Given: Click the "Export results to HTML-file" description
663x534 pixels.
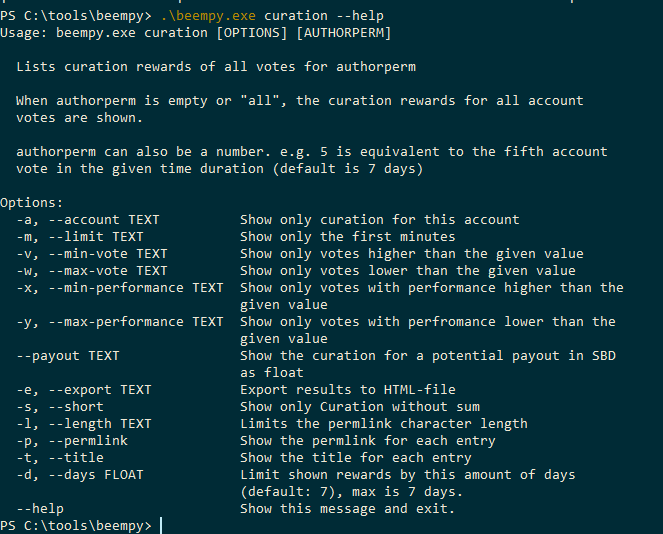Looking at the screenshot, I should click(x=347, y=389).
